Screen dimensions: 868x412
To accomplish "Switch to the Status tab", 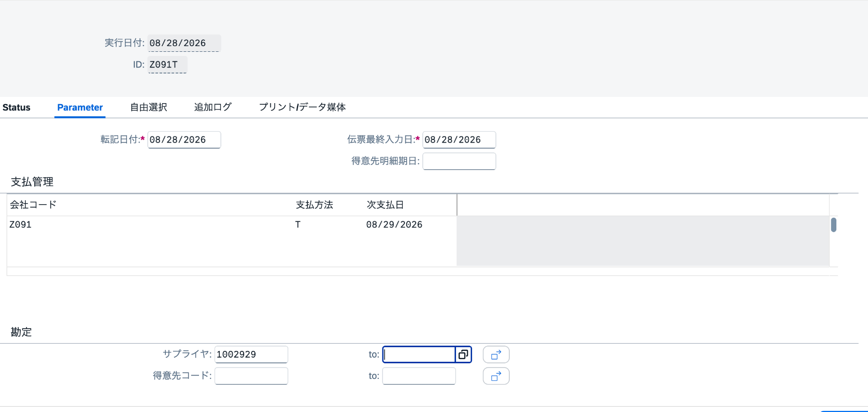I will 17,107.
